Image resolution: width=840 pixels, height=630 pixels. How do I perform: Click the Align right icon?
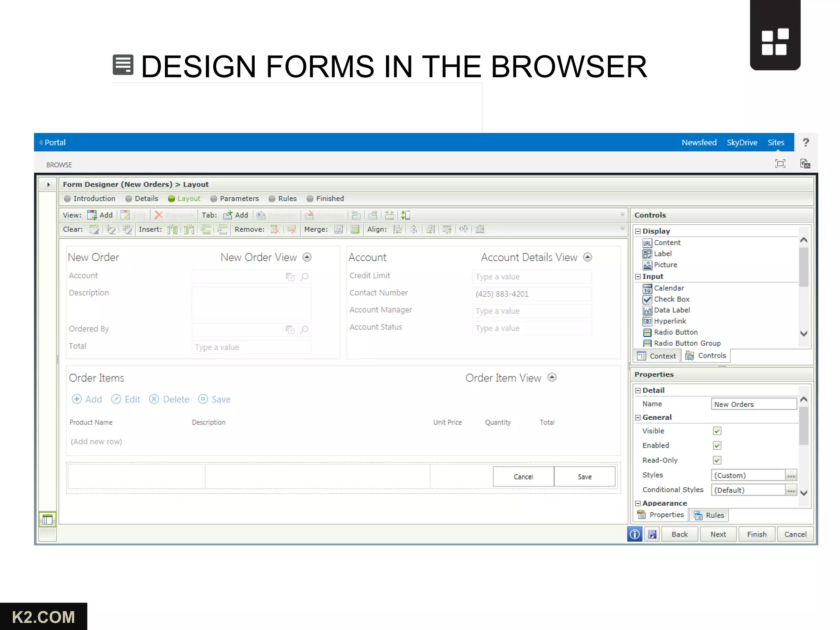click(430, 229)
